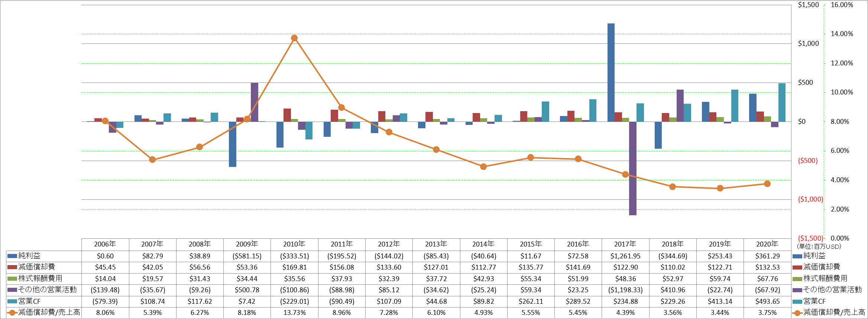Click the 2015年 株式報酬費用 value $55.34

[531, 279]
